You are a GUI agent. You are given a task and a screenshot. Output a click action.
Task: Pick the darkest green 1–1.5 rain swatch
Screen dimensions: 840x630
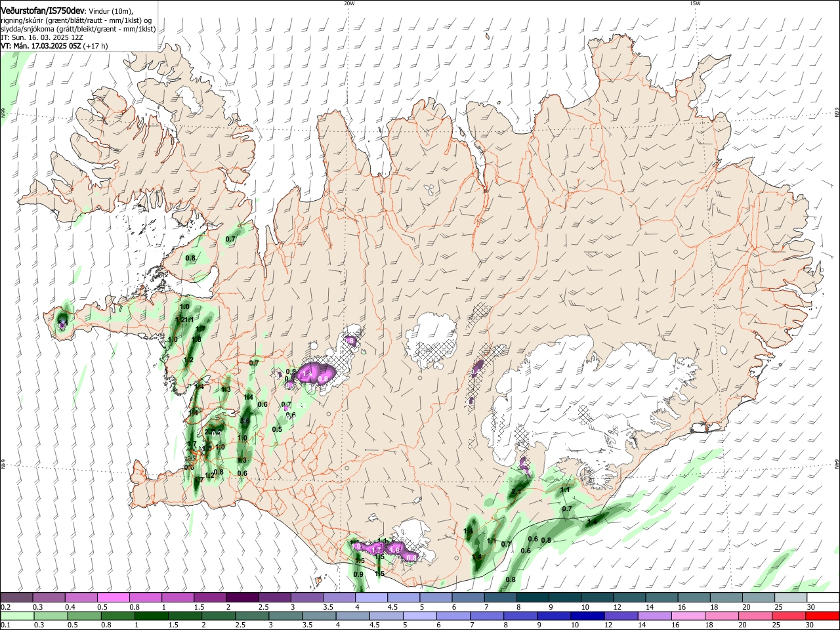[152, 616]
